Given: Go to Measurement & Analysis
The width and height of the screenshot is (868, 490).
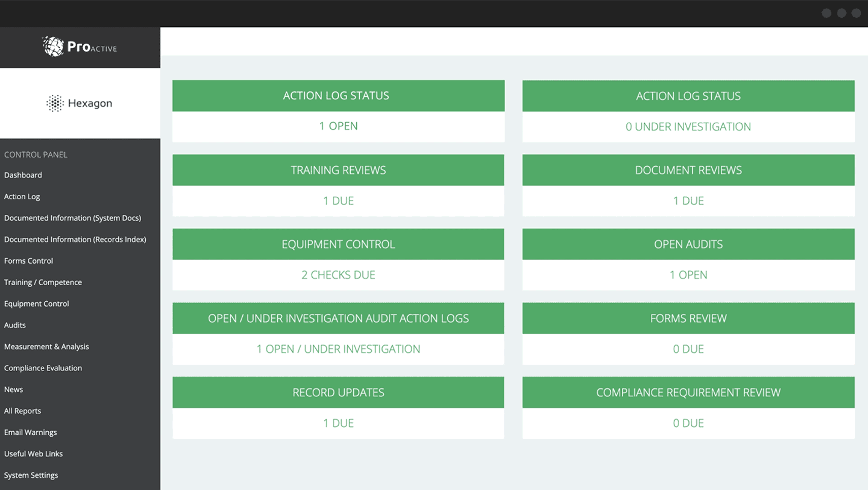Looking at the screenshot, I should click(46, 346).
